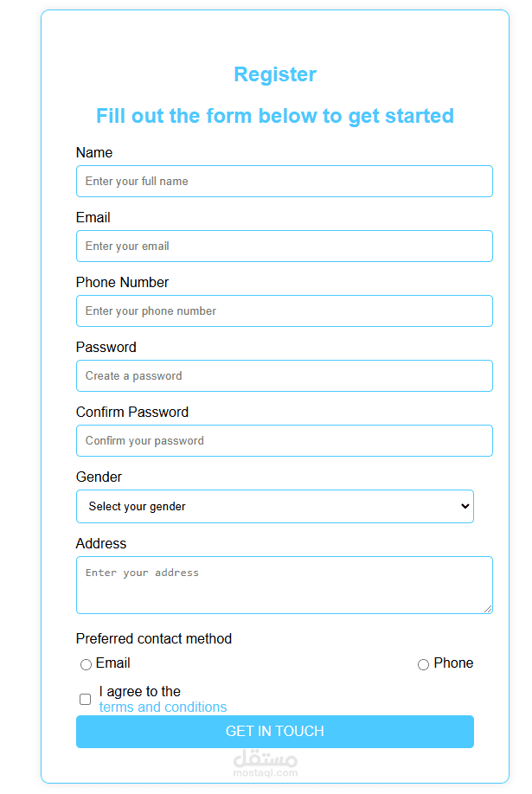
Task: Select Email as preferred contact method
Action: (86, 665)
